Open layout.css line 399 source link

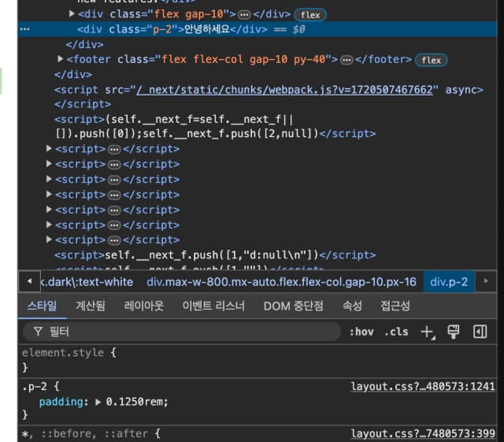coord(423,433)
